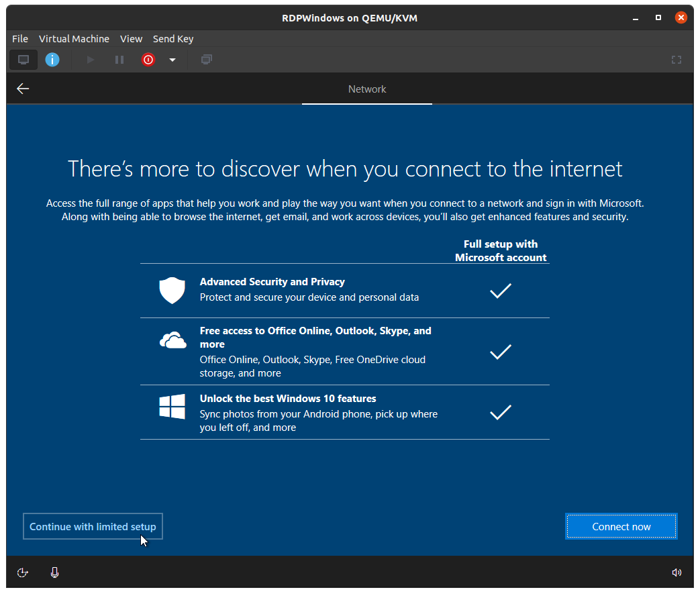Viewport: 700px width, 594px height.
Task: Toggle the microphone icon in bottom bar
Action: 55,573
